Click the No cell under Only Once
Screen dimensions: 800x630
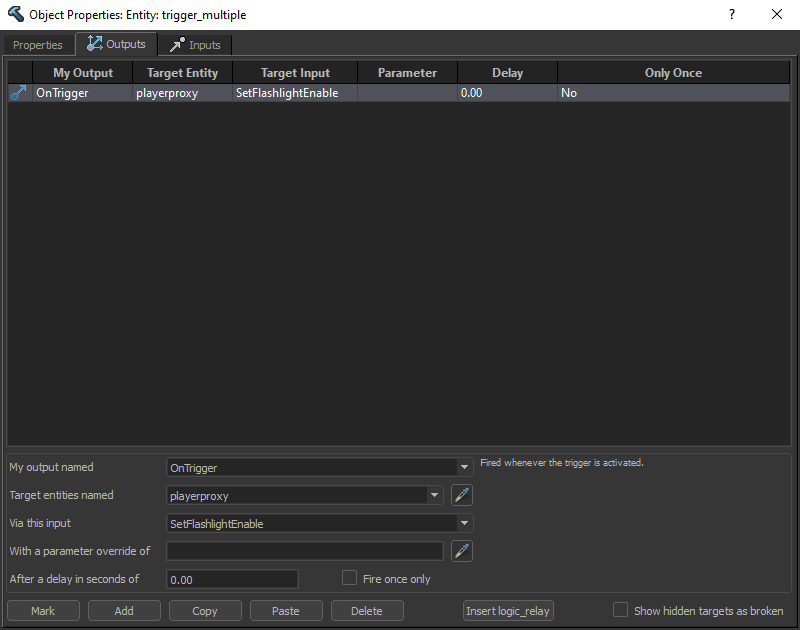click(673, 93)
